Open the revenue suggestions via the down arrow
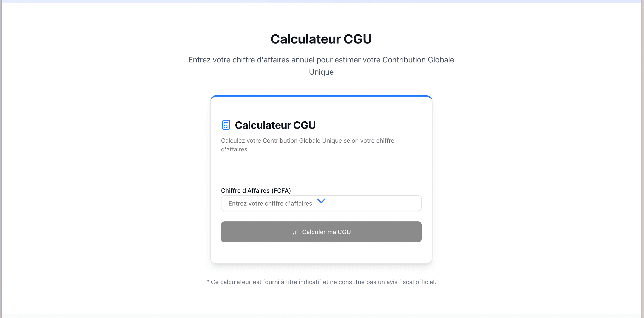 coord(322,201)
